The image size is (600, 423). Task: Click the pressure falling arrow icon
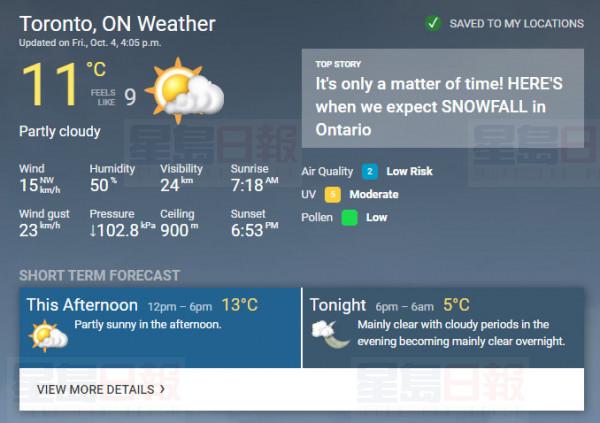pyautogui.click(x=95, y=231)
